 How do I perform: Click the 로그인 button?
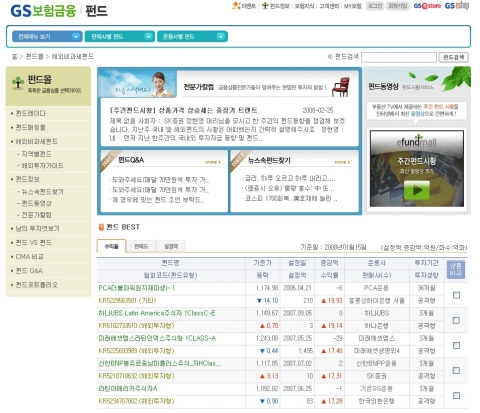[375, 6]
